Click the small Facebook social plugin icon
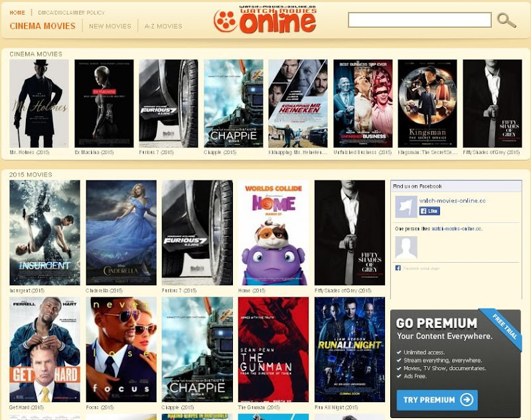531x420 pixels. coord(398,268)
